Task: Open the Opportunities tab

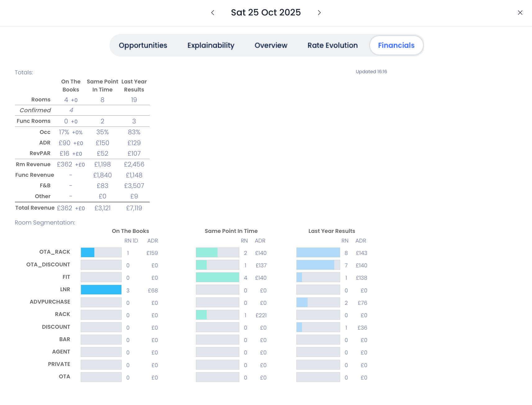Action: pos(143,45)
